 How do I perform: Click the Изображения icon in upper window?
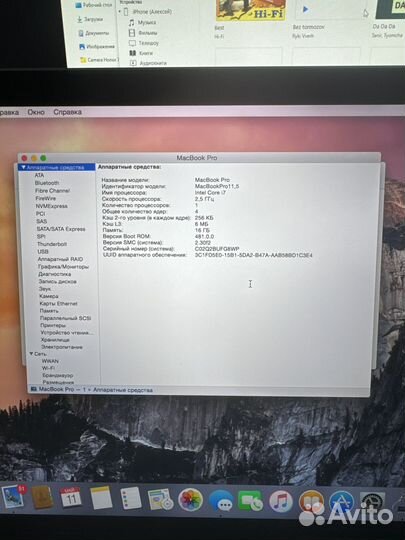pyautogui.click(x=82, y=46)
